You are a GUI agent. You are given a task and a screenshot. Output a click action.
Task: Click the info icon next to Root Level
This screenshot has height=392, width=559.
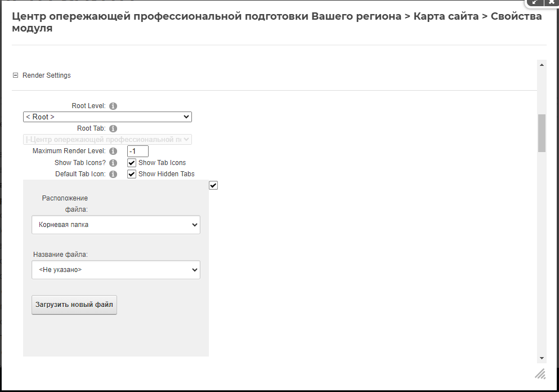[113, 106]
